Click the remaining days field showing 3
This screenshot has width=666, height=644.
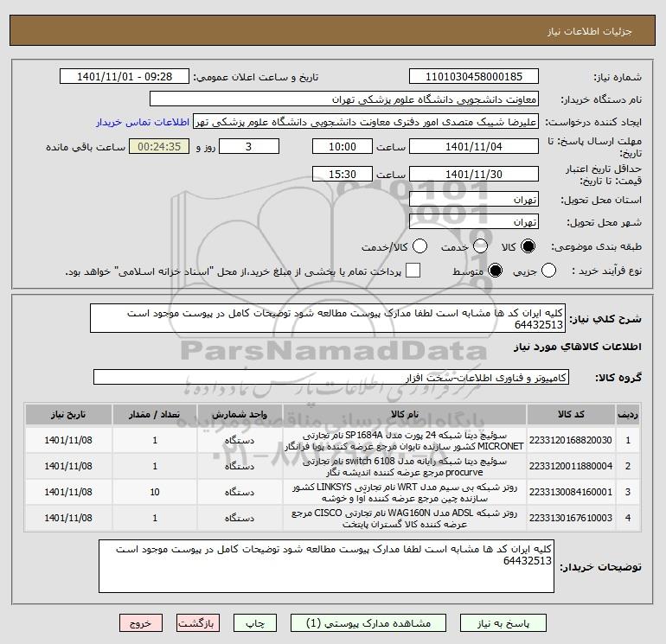pyautogui.click(x=249, y=147)
